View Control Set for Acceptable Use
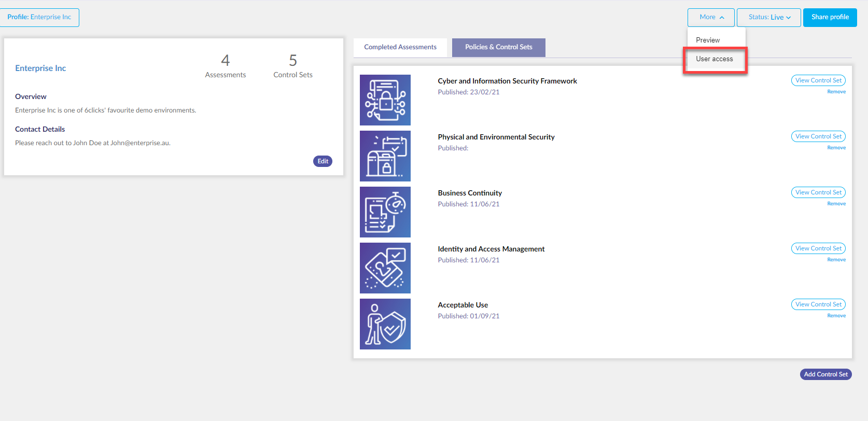Image resolution: width=868 pixels, height=421 pixels. click(819, 304)
